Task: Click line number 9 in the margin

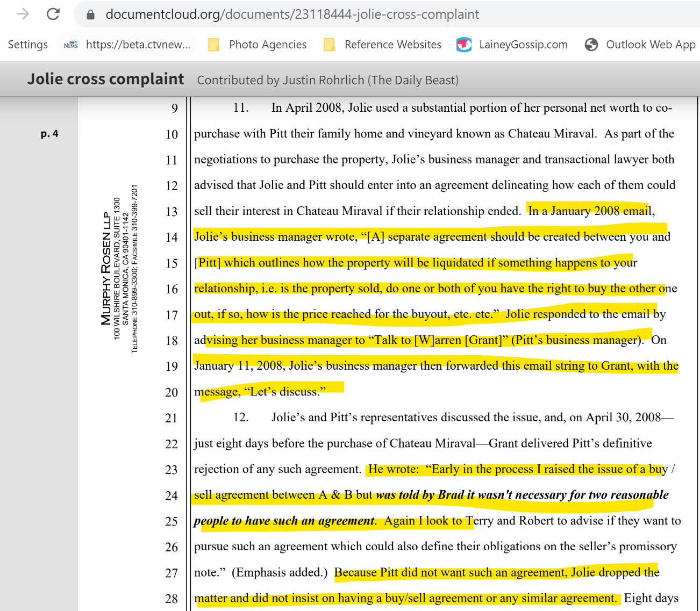Action: point(175,109)
